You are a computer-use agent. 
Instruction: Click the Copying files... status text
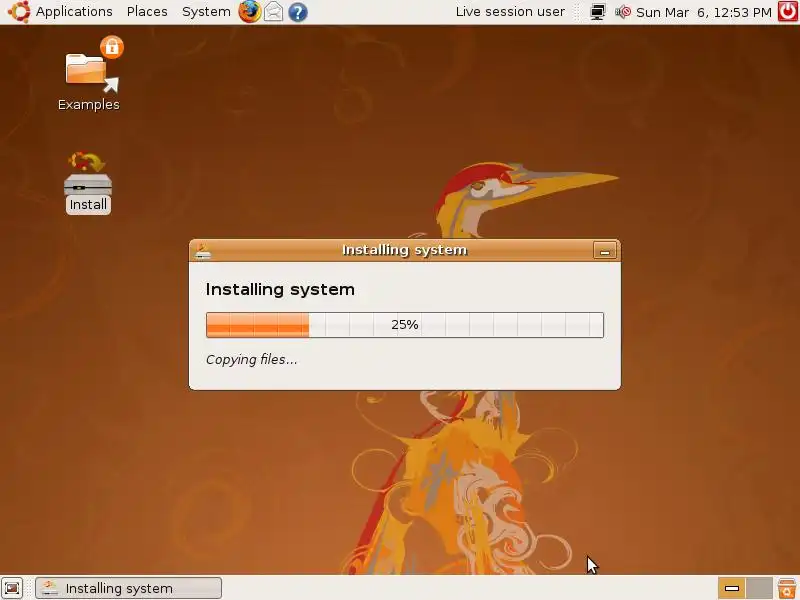tap(252, 360)
